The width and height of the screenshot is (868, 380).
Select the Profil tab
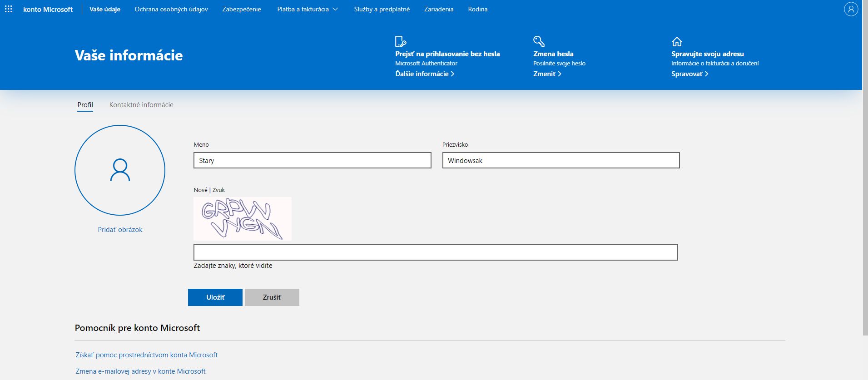[x=85, y=105]
